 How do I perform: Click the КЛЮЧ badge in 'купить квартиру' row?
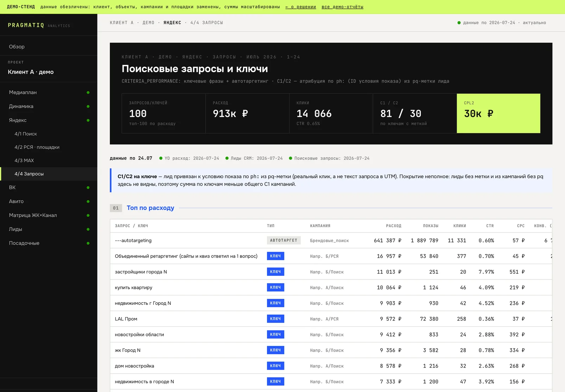coord(275,288)
